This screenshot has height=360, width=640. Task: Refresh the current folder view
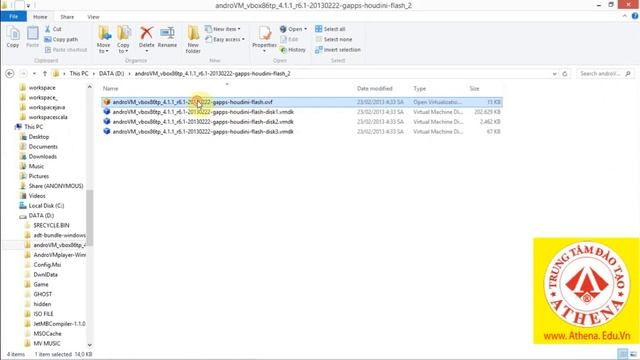[565, 73]
